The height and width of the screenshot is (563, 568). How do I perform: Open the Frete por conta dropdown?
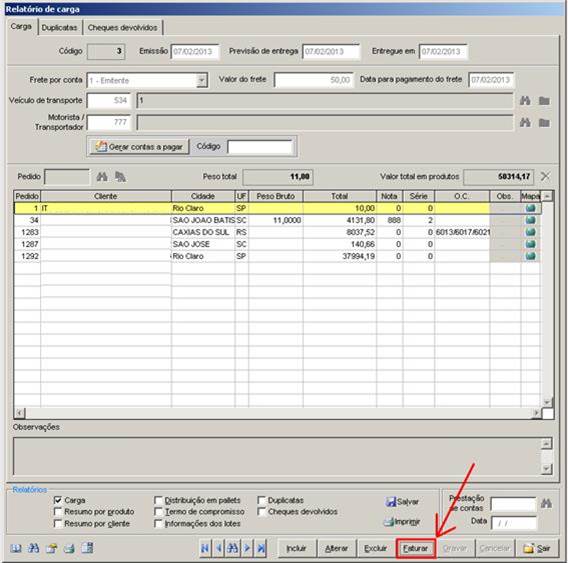(201, 80)
